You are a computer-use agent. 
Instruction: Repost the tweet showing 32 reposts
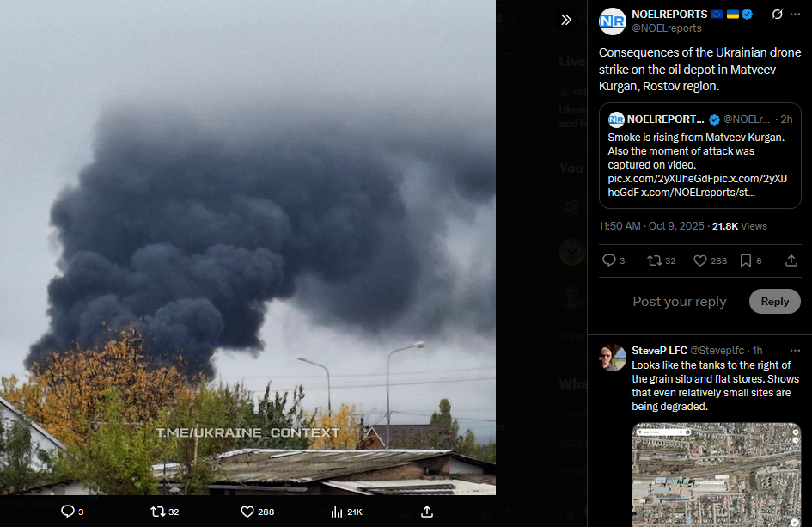[x=654, y=260]
